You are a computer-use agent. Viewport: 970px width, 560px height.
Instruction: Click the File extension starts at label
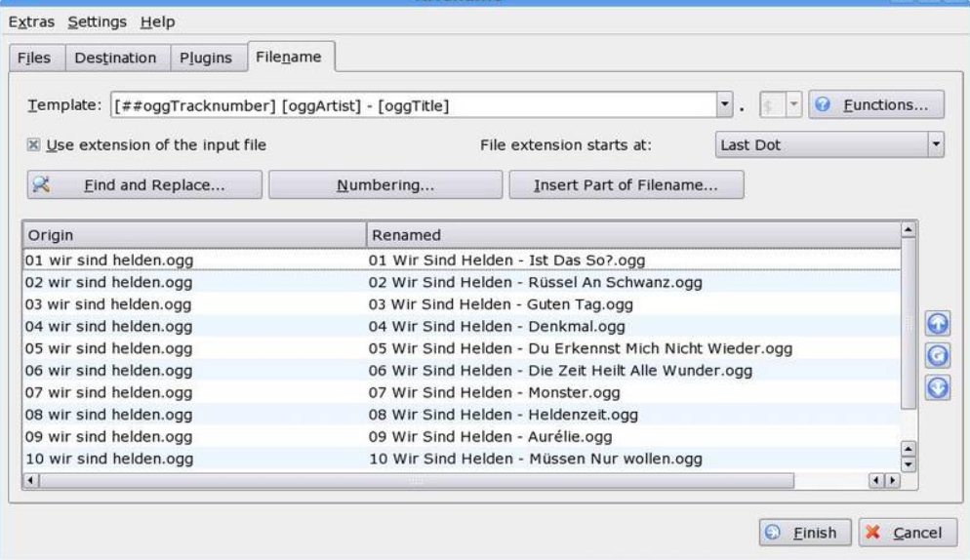[565, 145]
